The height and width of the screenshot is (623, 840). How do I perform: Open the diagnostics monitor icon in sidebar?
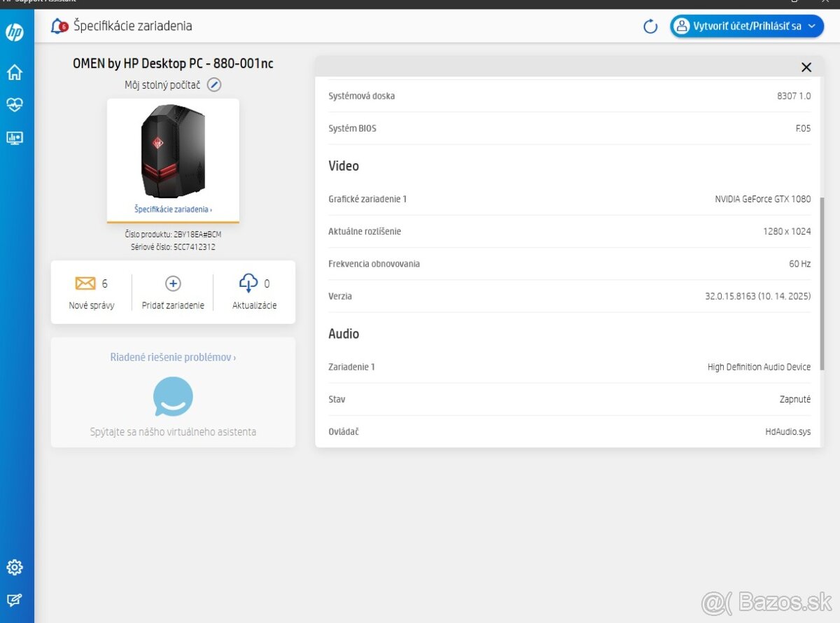15,138
